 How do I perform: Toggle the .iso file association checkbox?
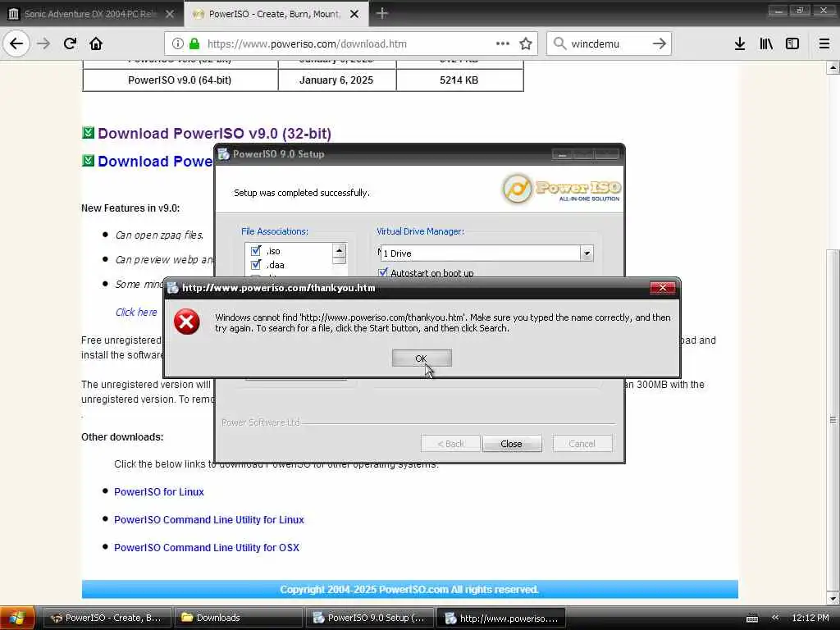tap(256, 251)
